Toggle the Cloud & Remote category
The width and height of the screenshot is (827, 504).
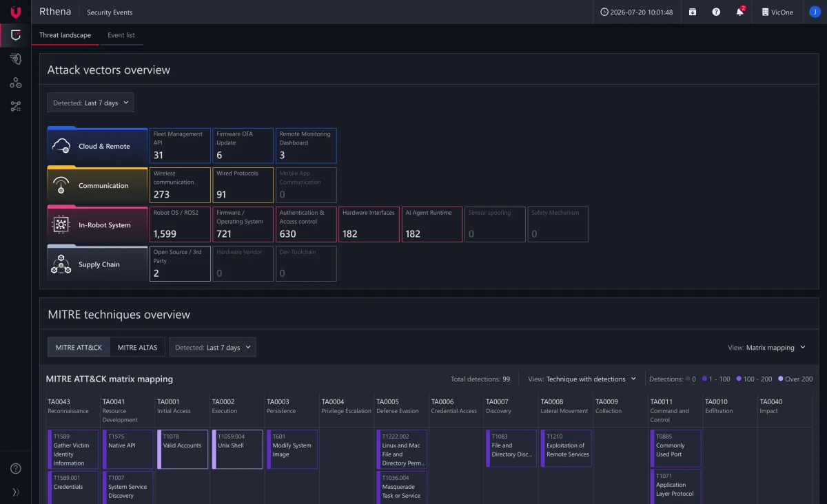[97, 145]
